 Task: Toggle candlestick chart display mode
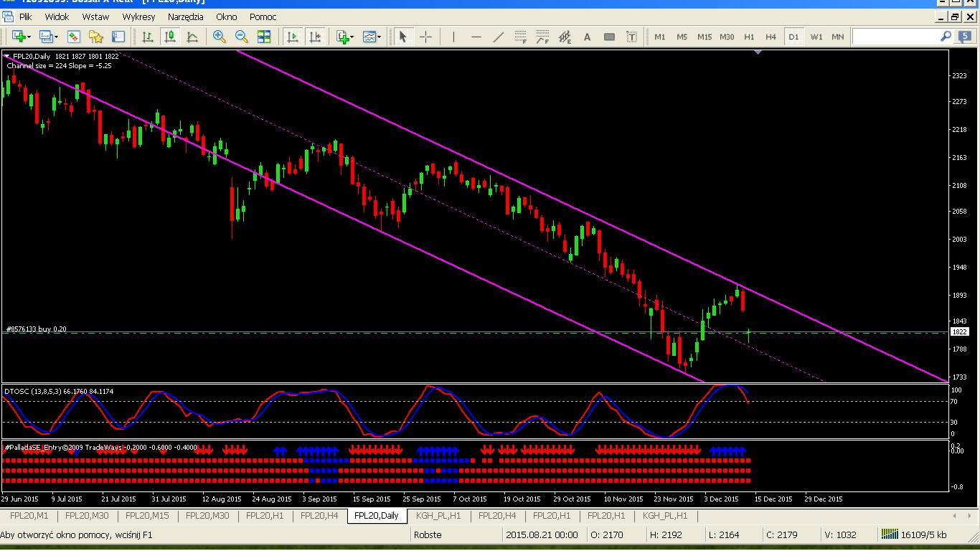tap(170, 37)
